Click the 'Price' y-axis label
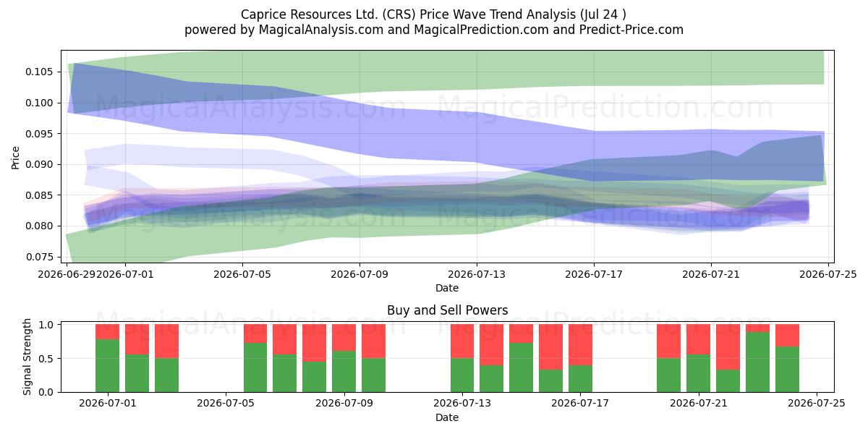This screenshot has width=868, height=434. pos(16,156)
